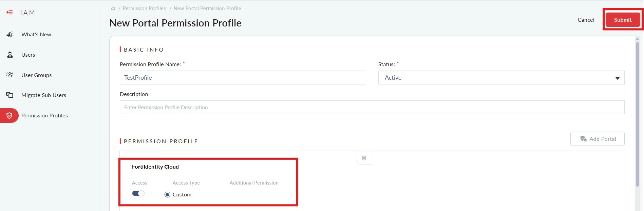Click the What's New megaphone icon
The image size is (644, 211).
pos(10,34)
